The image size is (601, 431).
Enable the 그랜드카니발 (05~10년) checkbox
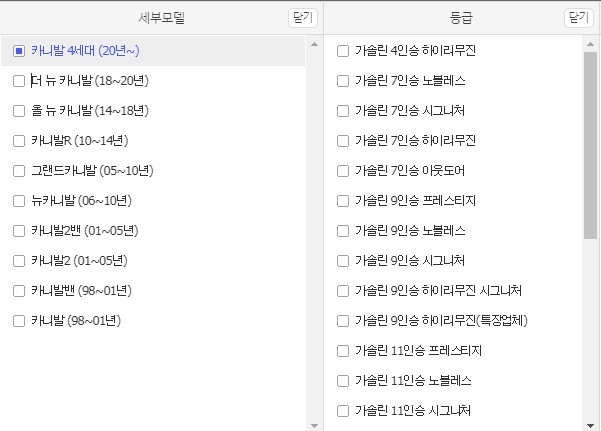coord(19,171)
